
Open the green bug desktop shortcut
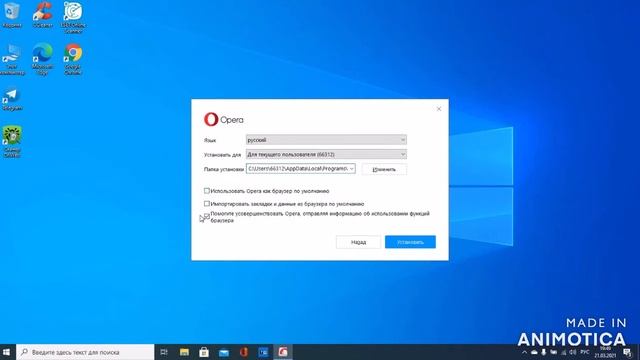click(x=12, y=141)
